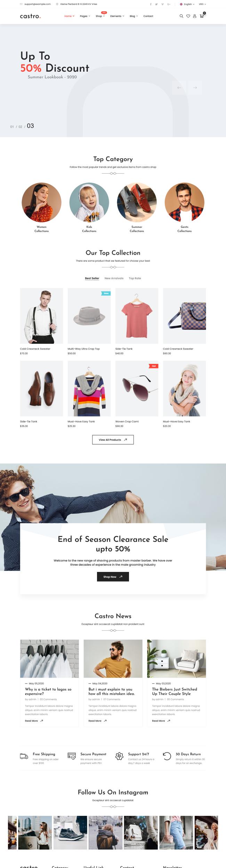Expand the English language dropdown
The height and width of the screenshot is (868, 226).
187,4
